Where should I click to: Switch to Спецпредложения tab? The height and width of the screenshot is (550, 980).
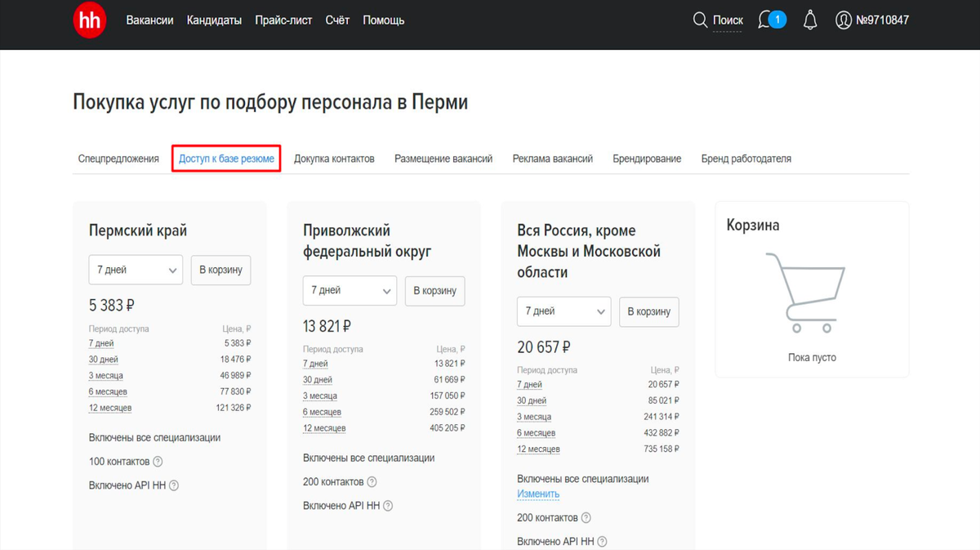point(118,159)
